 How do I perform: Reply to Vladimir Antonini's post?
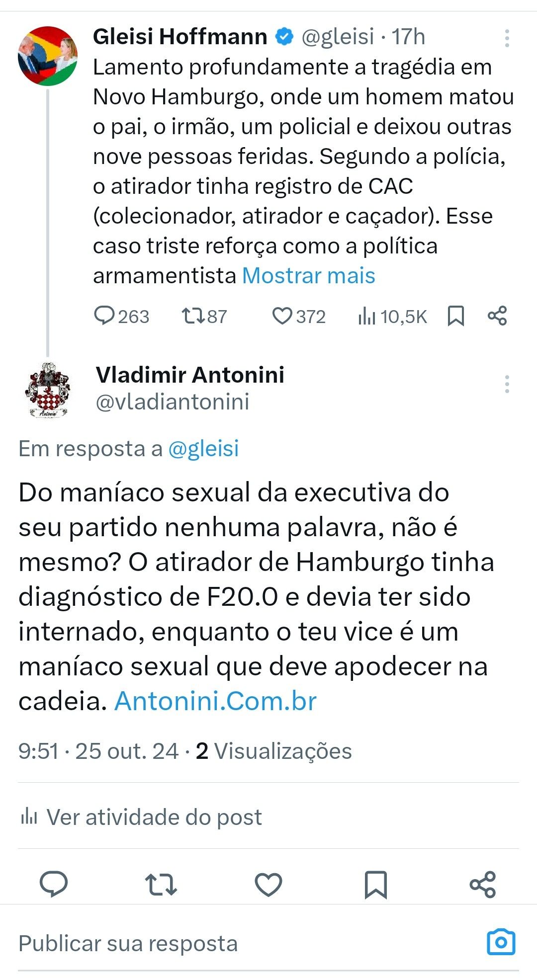(54, 885)
